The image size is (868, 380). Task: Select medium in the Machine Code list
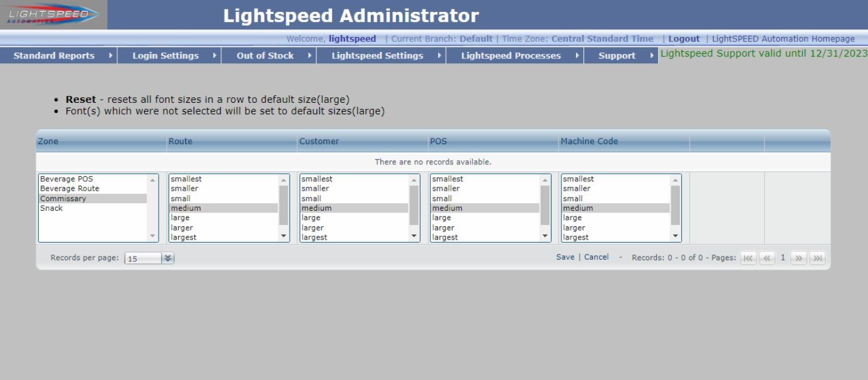tap(616, 208)
